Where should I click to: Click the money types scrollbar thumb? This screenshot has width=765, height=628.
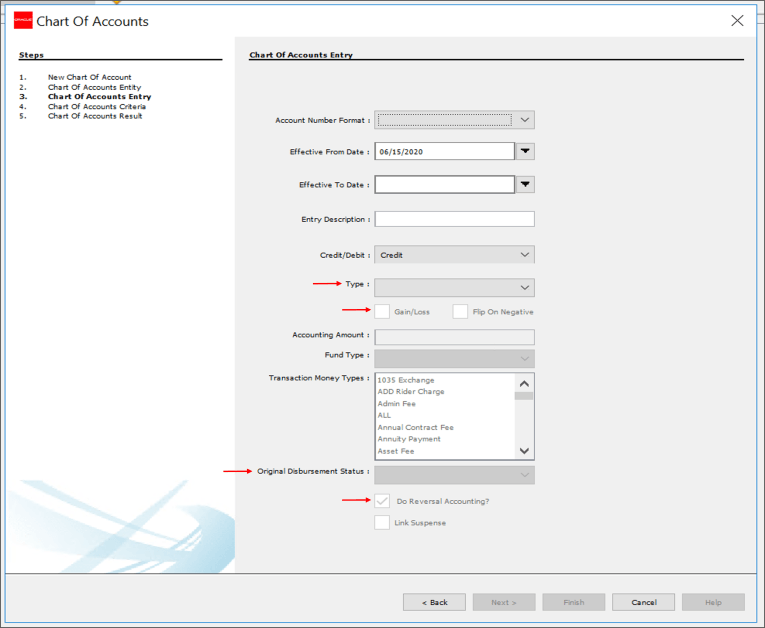(x=524, y=396)
